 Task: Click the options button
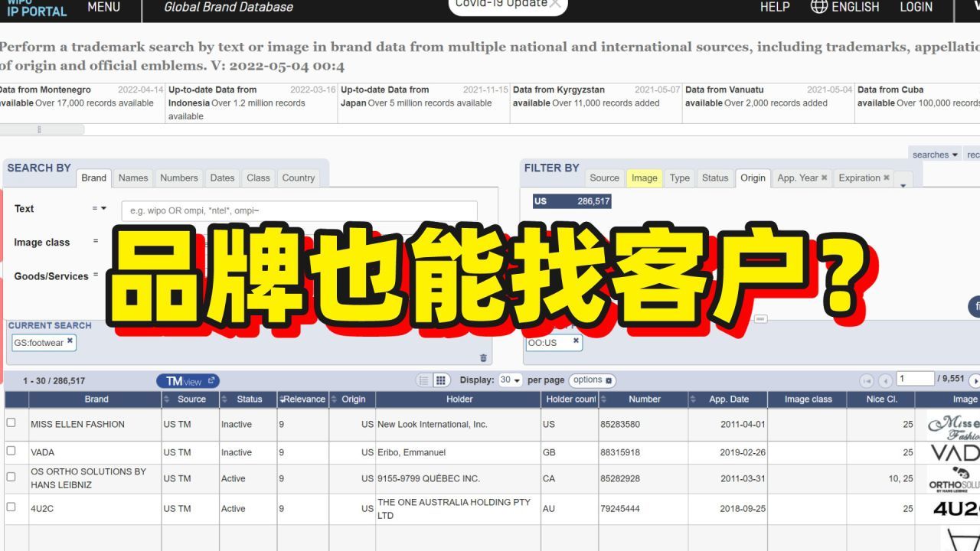[x=592, y=380]
